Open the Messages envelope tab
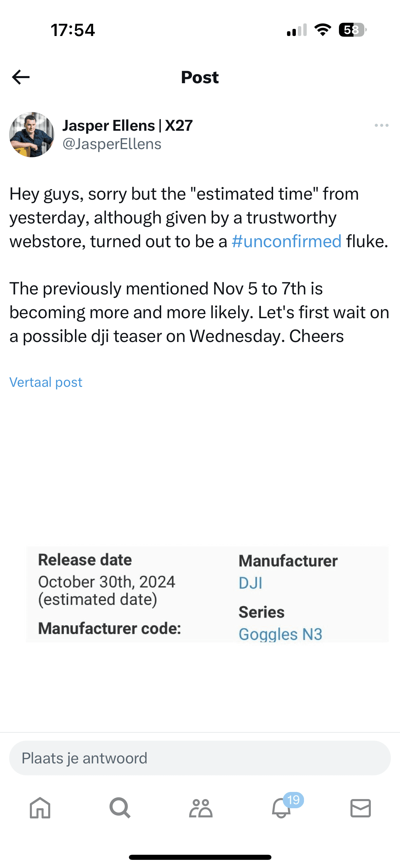400x868 pixels. [360, 808]
